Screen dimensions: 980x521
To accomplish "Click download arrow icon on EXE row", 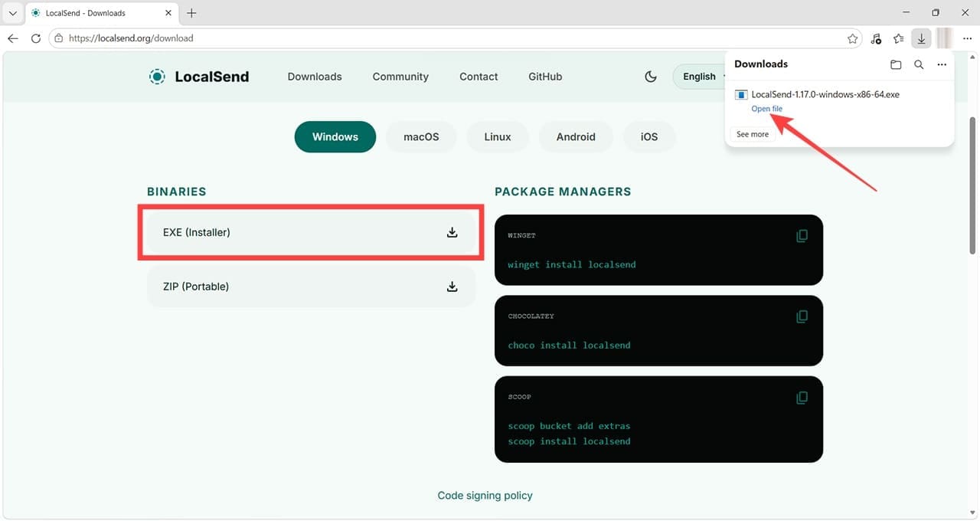I will 452,232.
